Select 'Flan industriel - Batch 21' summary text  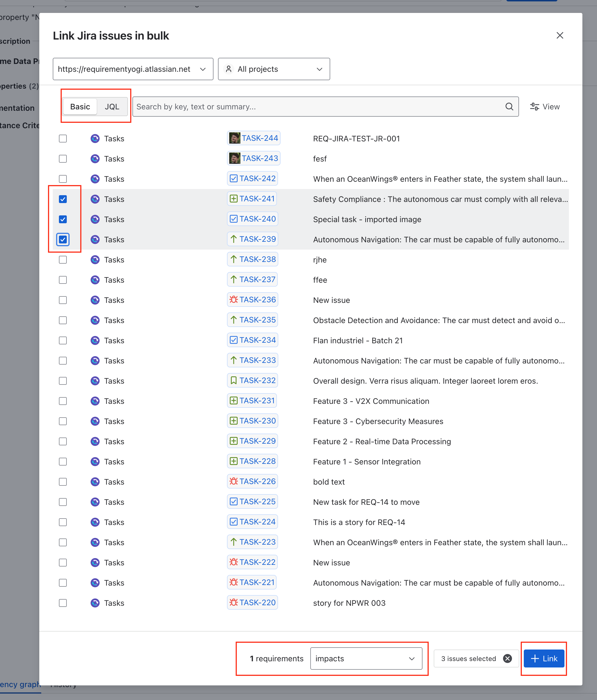[358, 340]
